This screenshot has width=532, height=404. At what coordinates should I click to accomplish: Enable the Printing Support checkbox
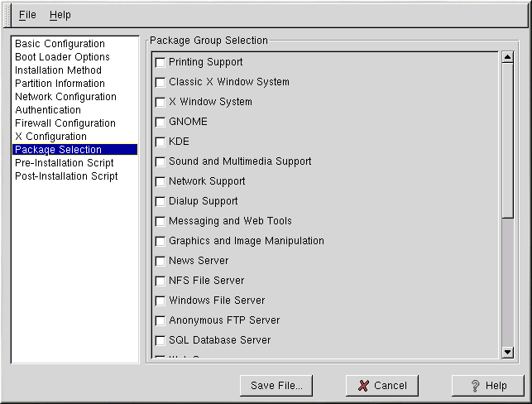tap(161, 62)
